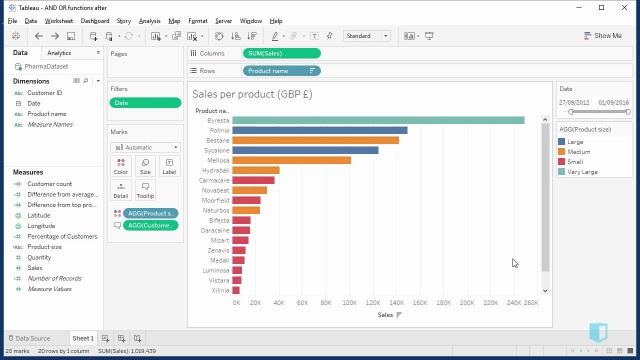Click the Duplicate sheet icon
This screenshot has height=360, width=640.
pyautogui.click(x=176, y=36)
